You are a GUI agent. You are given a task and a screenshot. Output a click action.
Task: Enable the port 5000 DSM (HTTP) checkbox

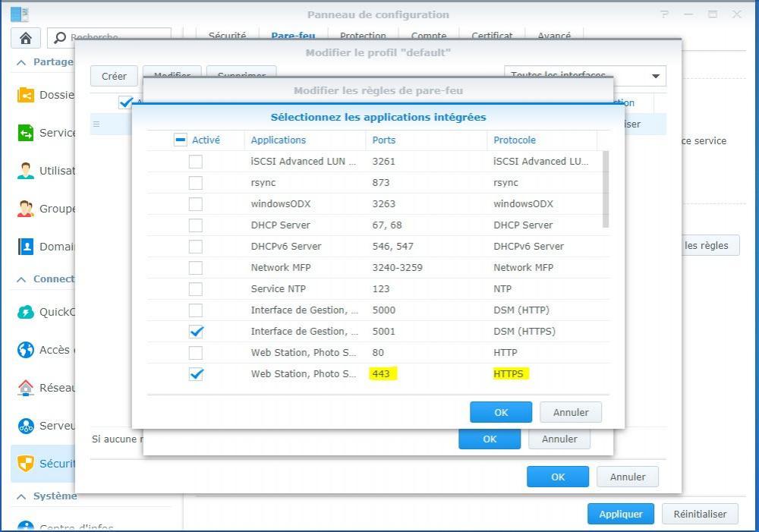pyautogui.click(x=196, y=310)
